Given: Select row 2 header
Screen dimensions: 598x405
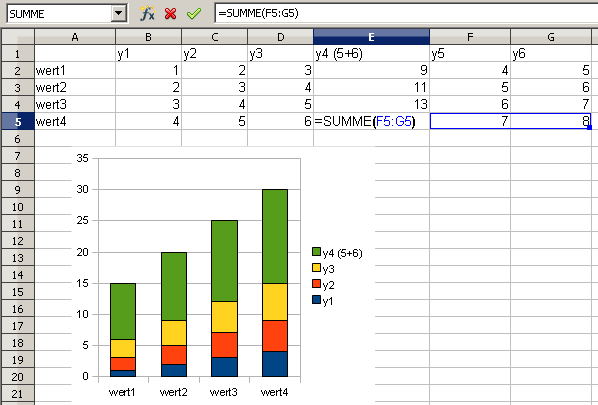Looking at the screenshot, I should [x=18, y=71].
